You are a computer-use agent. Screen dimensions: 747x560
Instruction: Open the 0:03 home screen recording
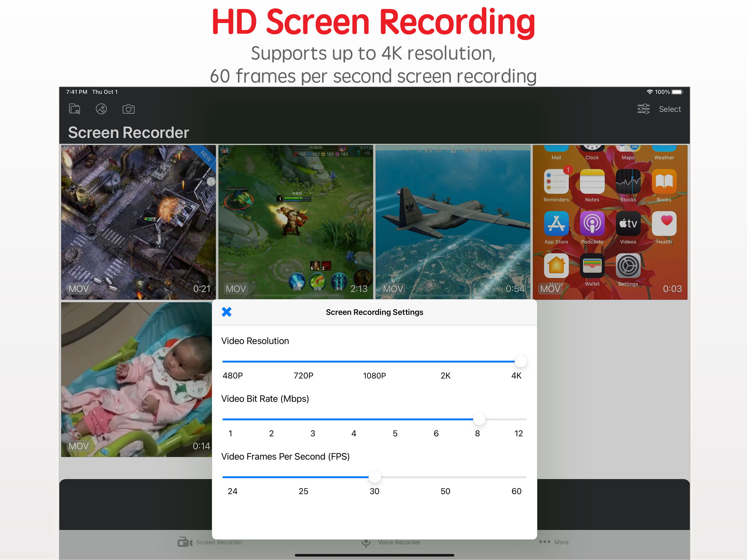tap(610, 222)
